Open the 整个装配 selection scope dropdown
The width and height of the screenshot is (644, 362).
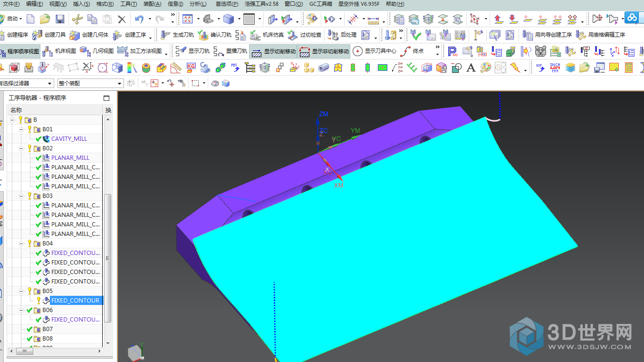[x=90, y=83]
